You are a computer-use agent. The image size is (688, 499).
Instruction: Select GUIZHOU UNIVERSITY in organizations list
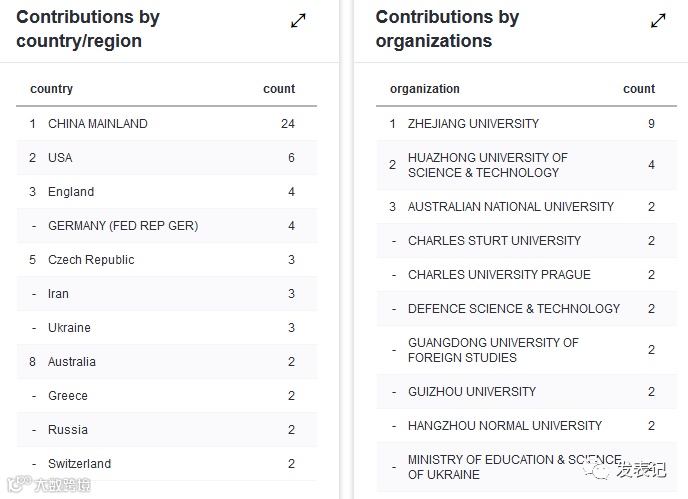[x=472, y=392]
